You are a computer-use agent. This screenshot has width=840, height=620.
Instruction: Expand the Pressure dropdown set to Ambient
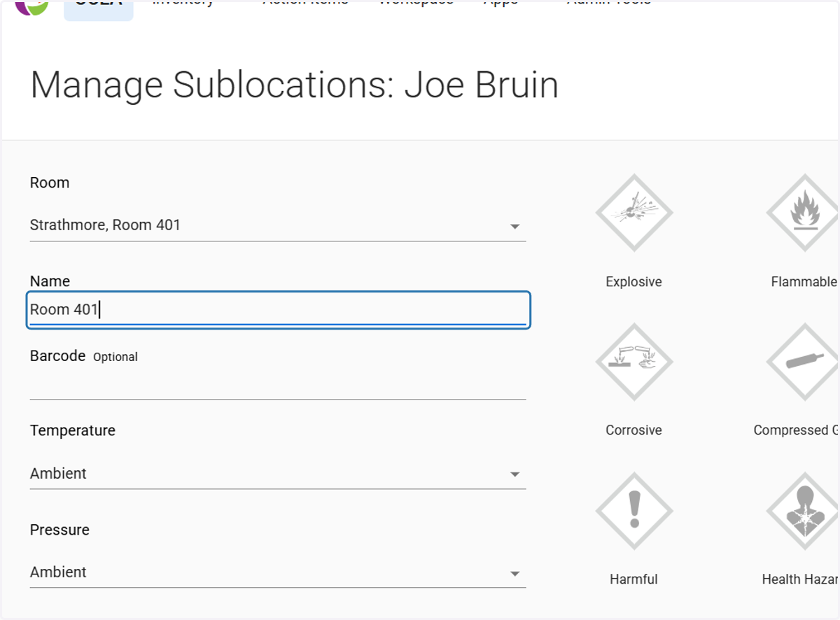(278, 572)
